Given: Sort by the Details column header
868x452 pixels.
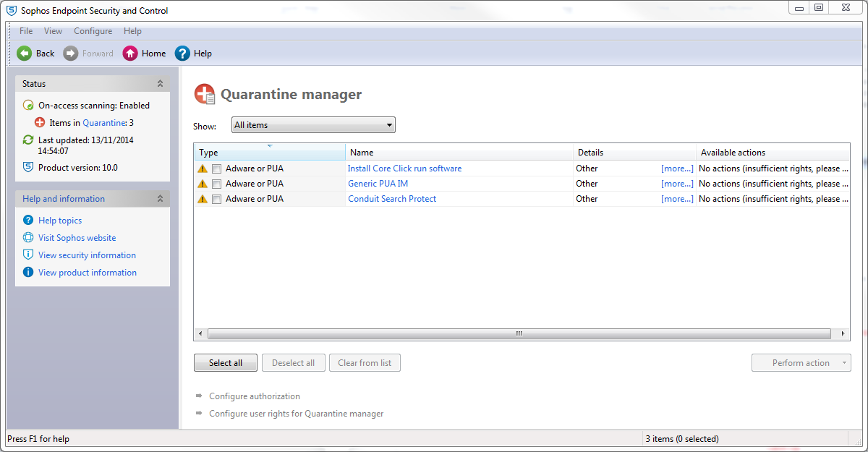Looking at the screenshot, I should pyautogui.click(x=634, y=153).
